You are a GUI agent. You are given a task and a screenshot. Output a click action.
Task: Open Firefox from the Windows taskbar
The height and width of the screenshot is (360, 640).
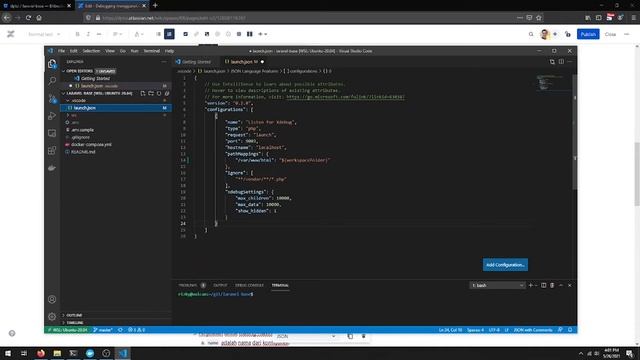(x=41, y=353)
